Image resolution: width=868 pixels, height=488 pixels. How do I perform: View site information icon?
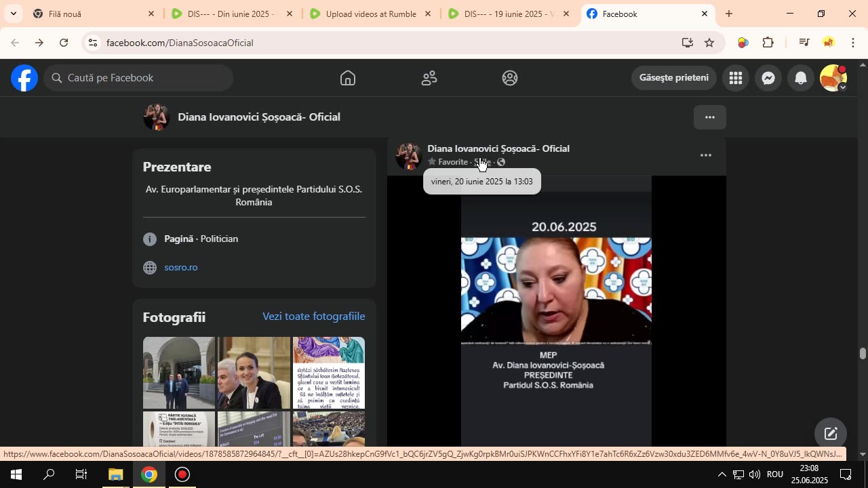93,43
